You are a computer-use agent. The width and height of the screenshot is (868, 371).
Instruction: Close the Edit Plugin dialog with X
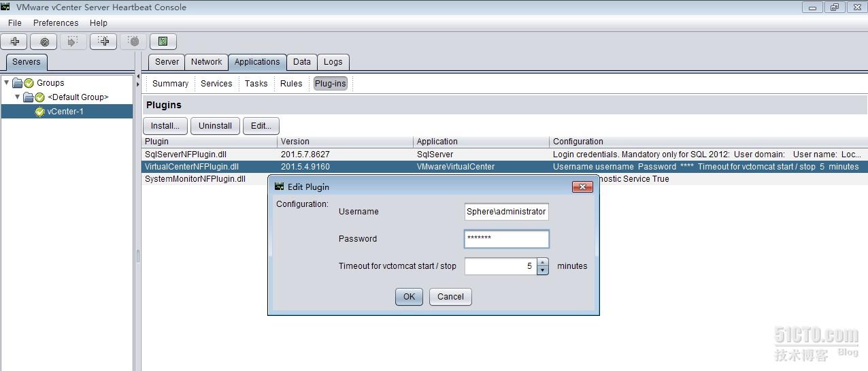point(582,187)
